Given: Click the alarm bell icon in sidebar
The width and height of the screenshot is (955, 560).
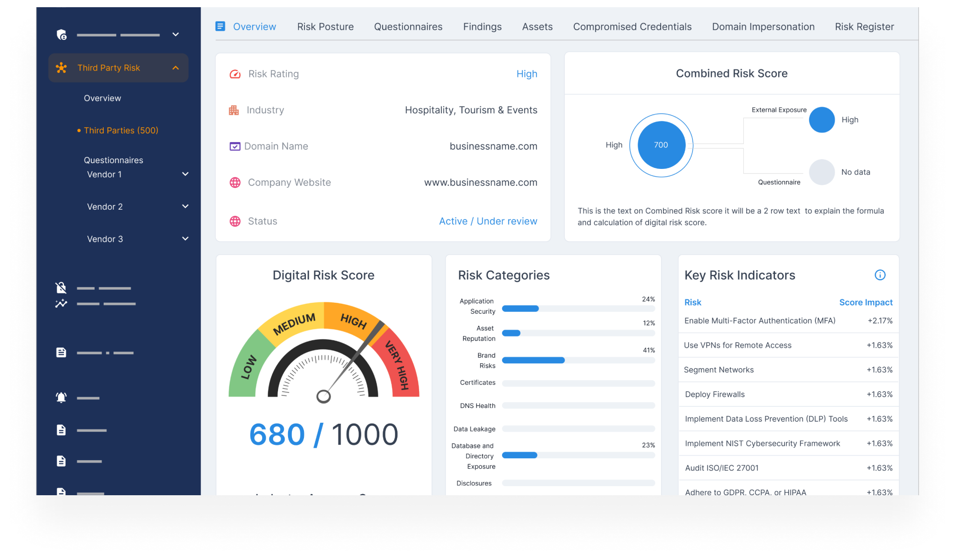Looking at the screenshot, I should tap(61, 398).
